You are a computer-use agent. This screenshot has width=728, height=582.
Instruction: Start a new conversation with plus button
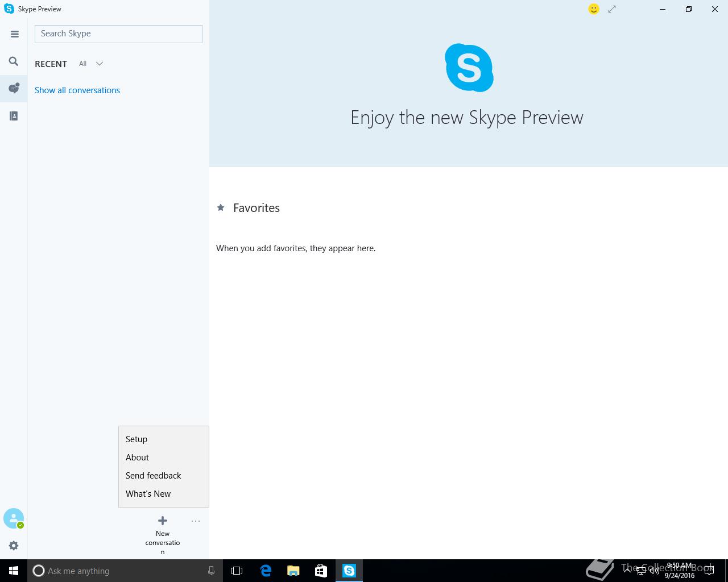point(163,521)
